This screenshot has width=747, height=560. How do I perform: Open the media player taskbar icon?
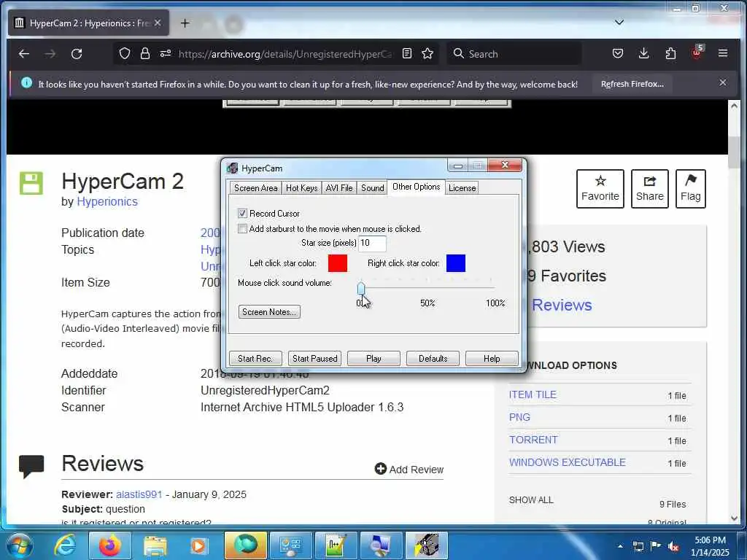coord(198,545)
